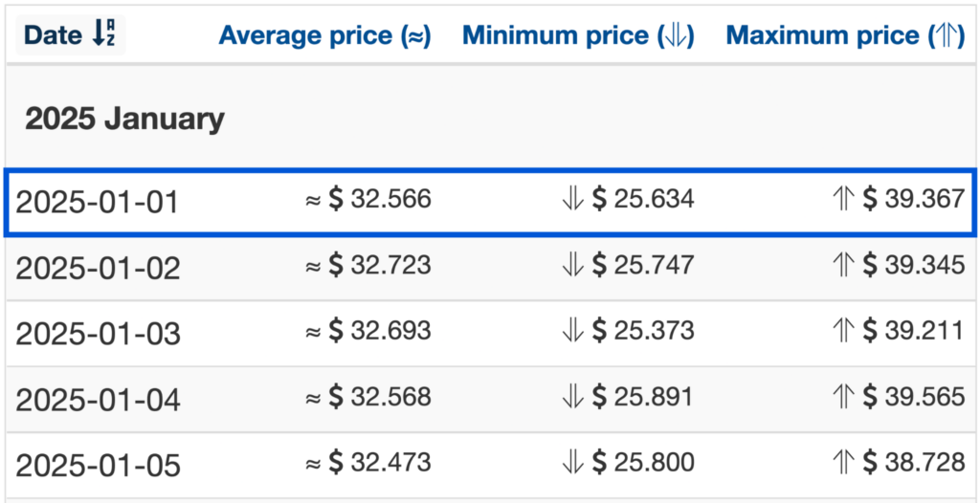Click the Date column header button
This screenshot has height=503, width=980.
coord(71,35)
